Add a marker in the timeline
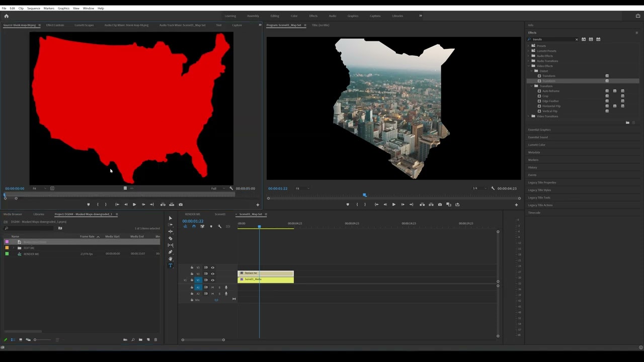The image size is (644, 362). (x=211, y=226)
